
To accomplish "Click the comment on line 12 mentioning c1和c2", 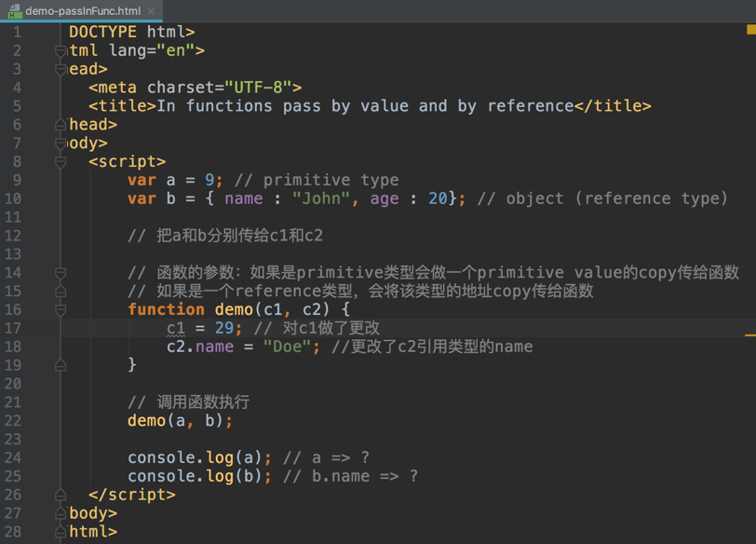I will (x=225, y=236).
